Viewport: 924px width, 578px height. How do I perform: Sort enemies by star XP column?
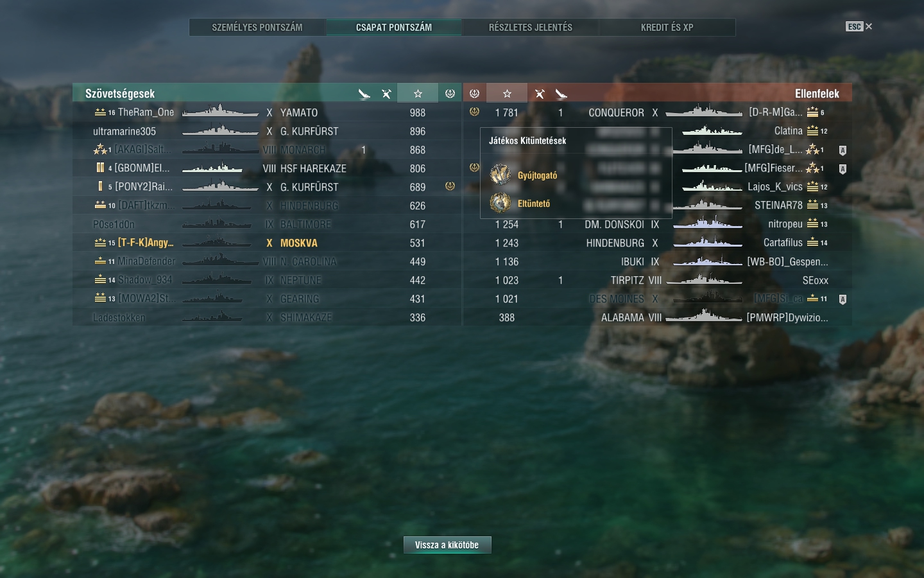click(507, 94)
